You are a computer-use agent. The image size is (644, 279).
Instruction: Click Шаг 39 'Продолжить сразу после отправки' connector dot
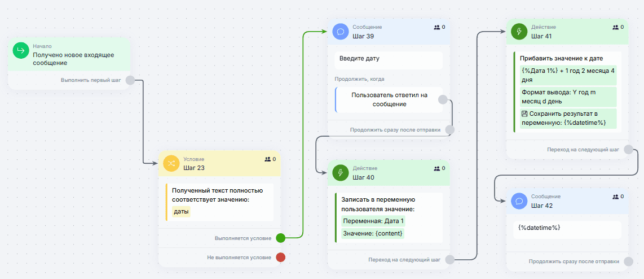tap(450, 130)
